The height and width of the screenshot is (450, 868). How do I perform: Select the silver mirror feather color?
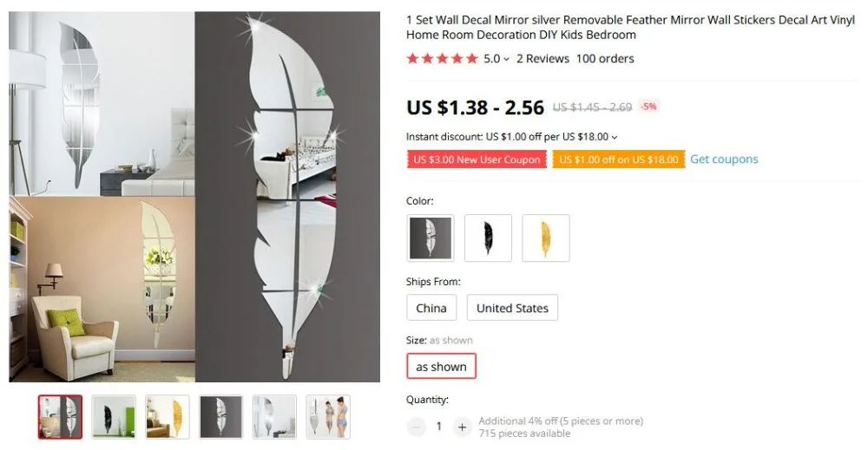[x=431, y=238]
